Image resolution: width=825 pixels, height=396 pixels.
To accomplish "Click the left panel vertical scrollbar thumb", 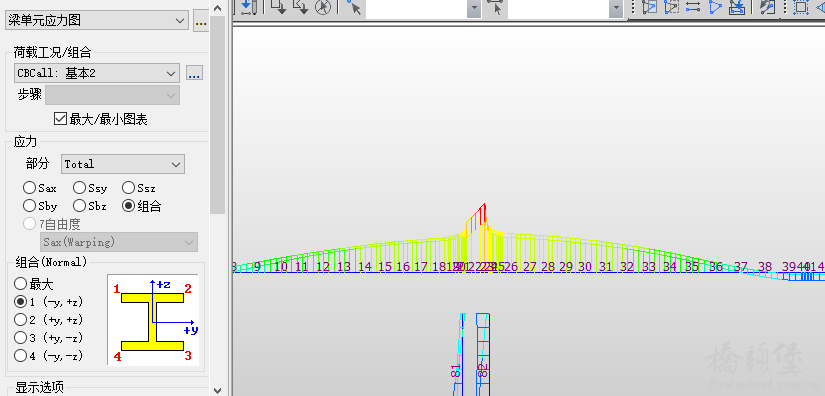I will [x=217, y=115].
